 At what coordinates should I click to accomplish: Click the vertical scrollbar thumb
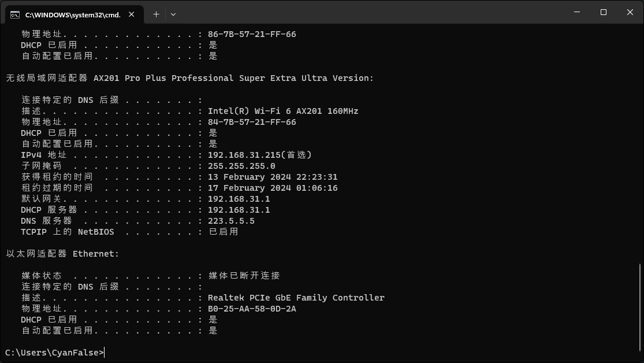[639, 308]
